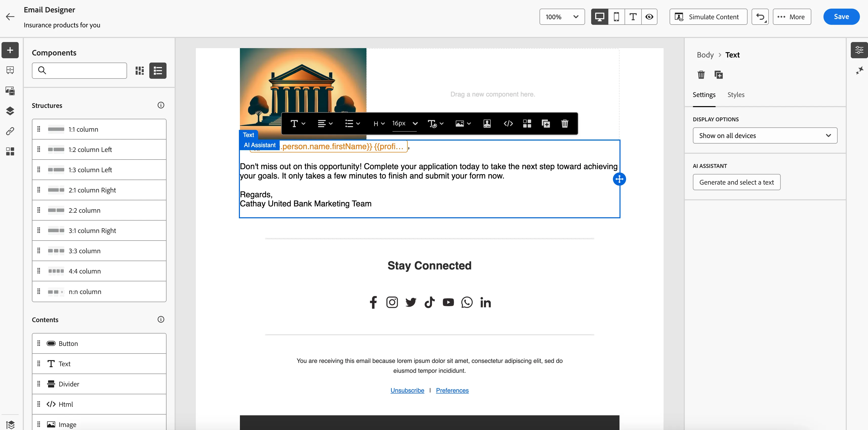Click the Facebook social icon
The image size is (868, 430).
pos(373,302)
